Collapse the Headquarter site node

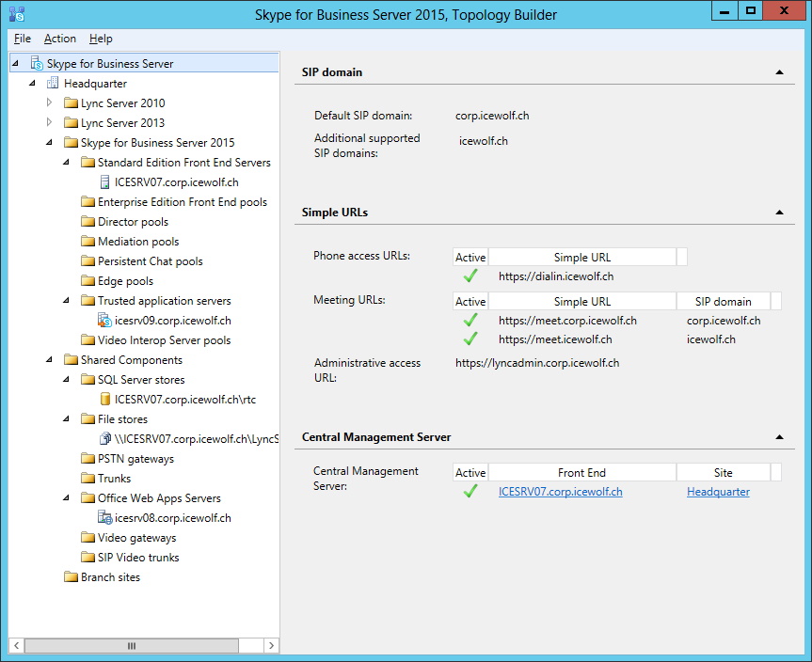pyautogui.click(x=33, y=83)
